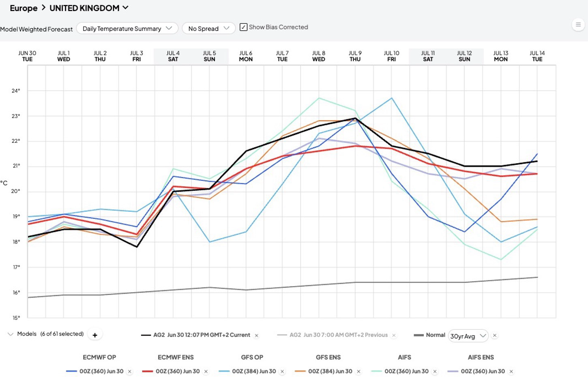The height and width of the screenshot is (377, 588).
Task: Open the UNITED KINGDOM region selector
Action: pyautogui.click(x=89, y=8)
